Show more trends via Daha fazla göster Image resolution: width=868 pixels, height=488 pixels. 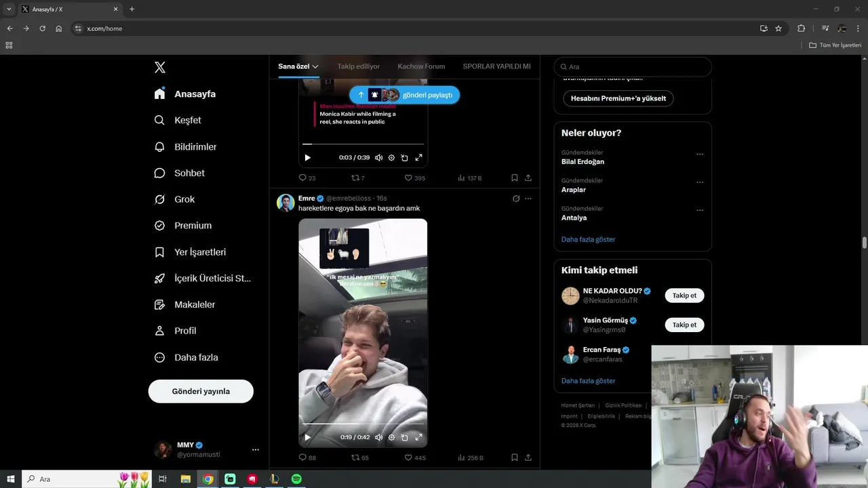pyautogui.click(x=588, y=239)
